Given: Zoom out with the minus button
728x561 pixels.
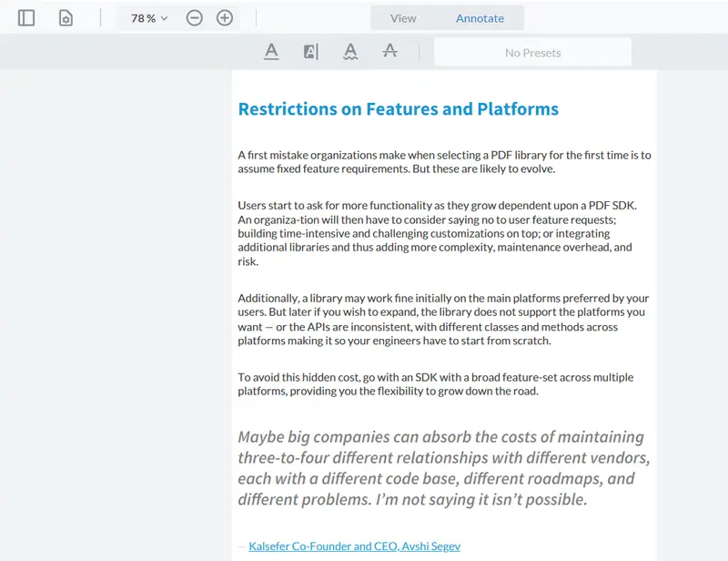Looking at the screenshot, I should click(x=195, y=18).
